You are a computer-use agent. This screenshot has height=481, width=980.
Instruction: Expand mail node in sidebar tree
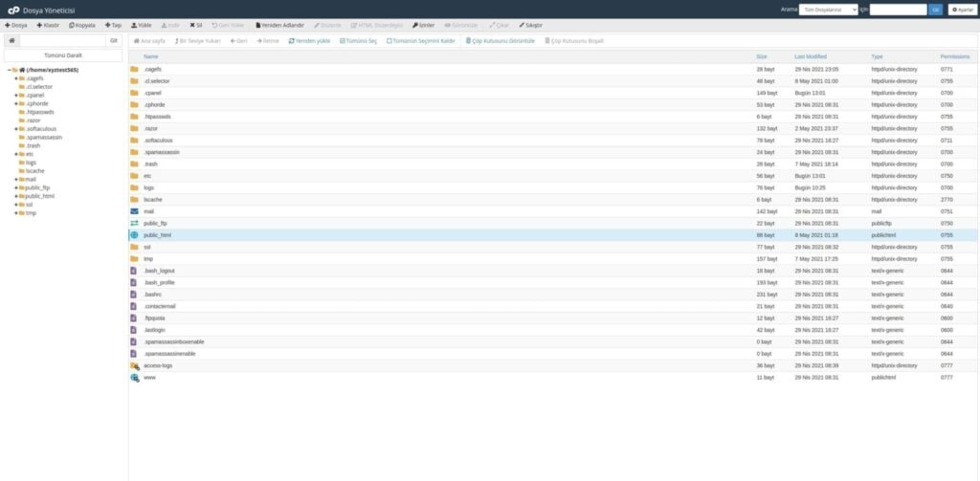click(16, 179)
